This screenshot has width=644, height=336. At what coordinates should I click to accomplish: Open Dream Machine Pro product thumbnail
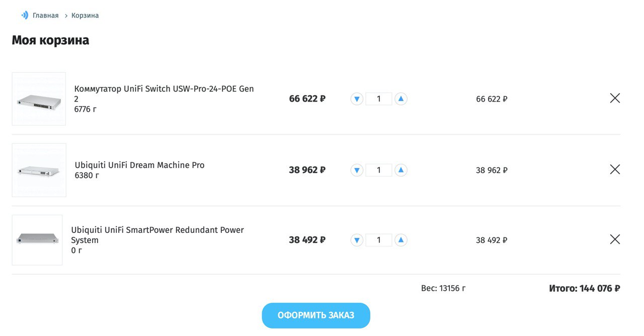tap(39, 170)
